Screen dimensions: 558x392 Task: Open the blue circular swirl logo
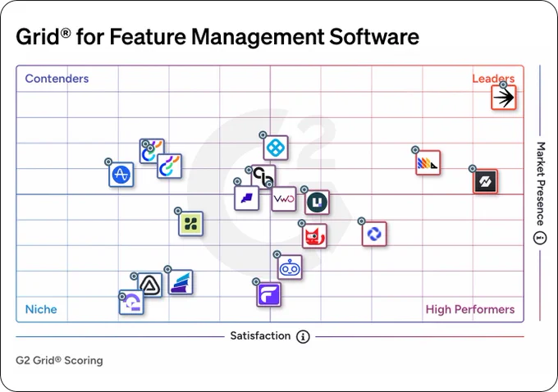(x=374, y=234)
